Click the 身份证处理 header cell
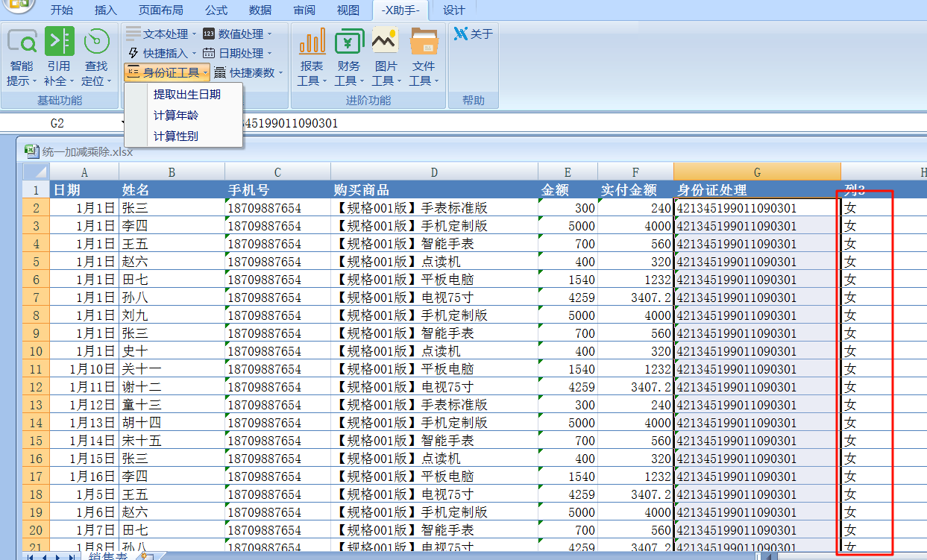The height and width of the screenshot is (560, 927). coord(757,189)
